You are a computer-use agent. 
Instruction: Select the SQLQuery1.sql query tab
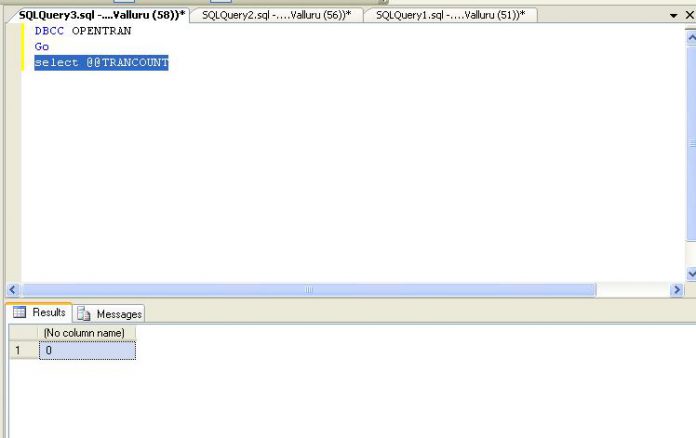coord(450,15)
